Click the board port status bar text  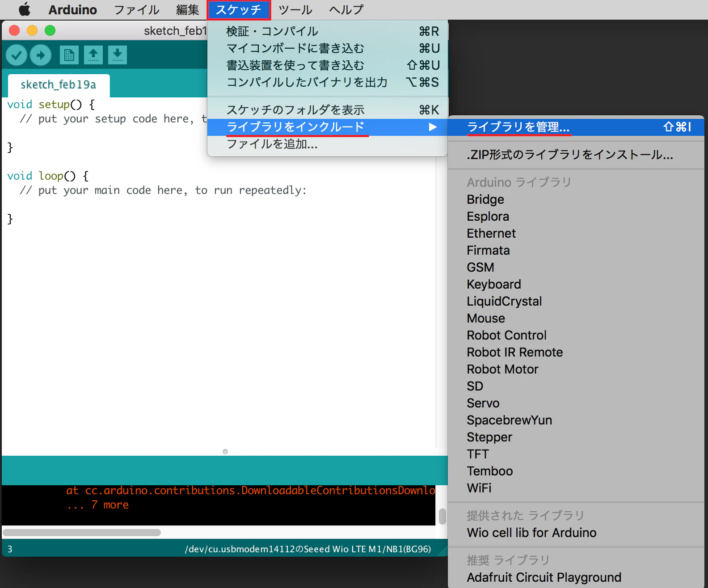308,549
